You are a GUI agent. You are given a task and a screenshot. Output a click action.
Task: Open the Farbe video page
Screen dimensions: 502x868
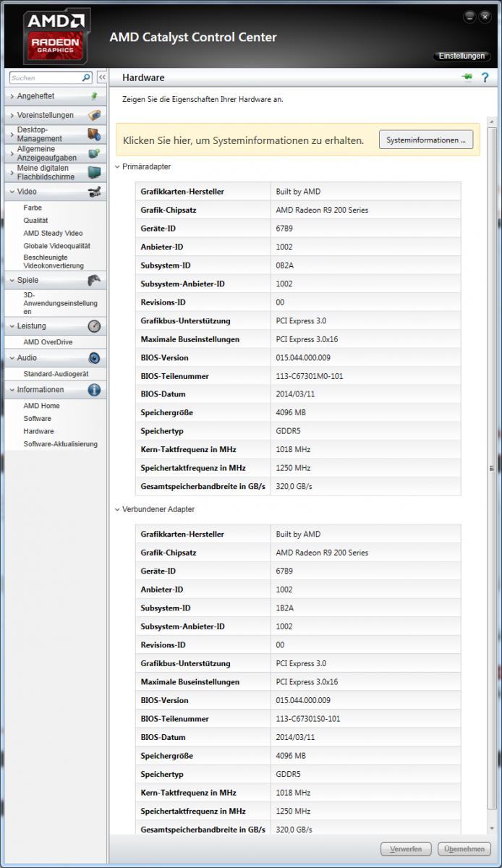point(33,208)
